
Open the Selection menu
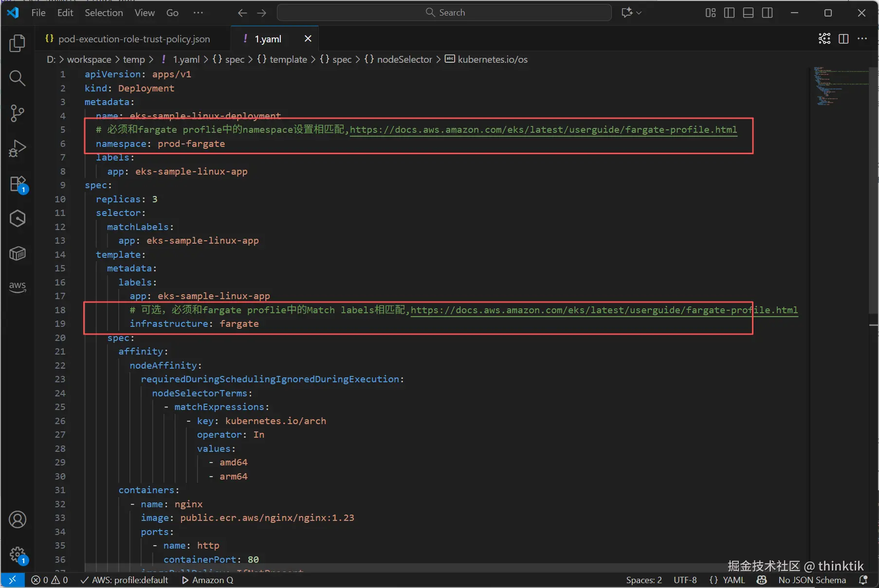pyautogui.click(x=104, y=13)
